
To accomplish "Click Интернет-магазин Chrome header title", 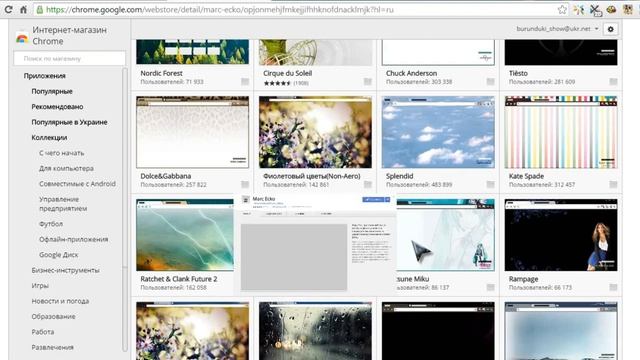I will tap(69, 36).
